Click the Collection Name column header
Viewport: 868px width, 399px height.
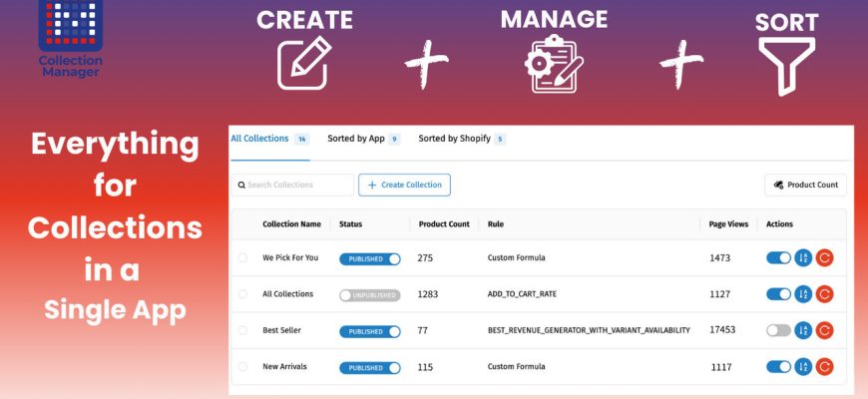(x=291, y=224)
